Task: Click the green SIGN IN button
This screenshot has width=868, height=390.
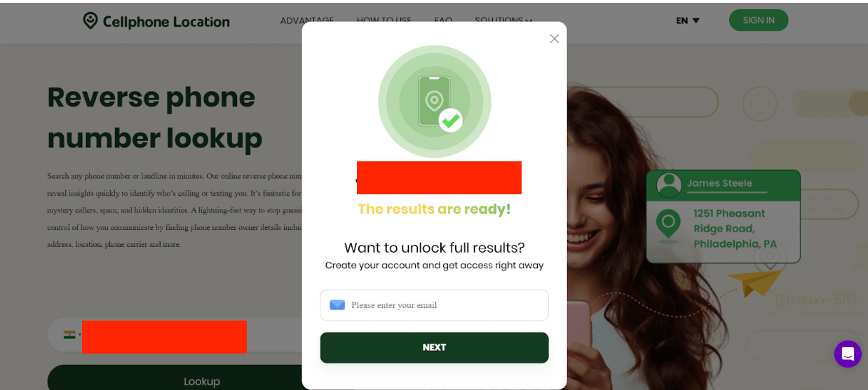Action: [x=759, y=20]
